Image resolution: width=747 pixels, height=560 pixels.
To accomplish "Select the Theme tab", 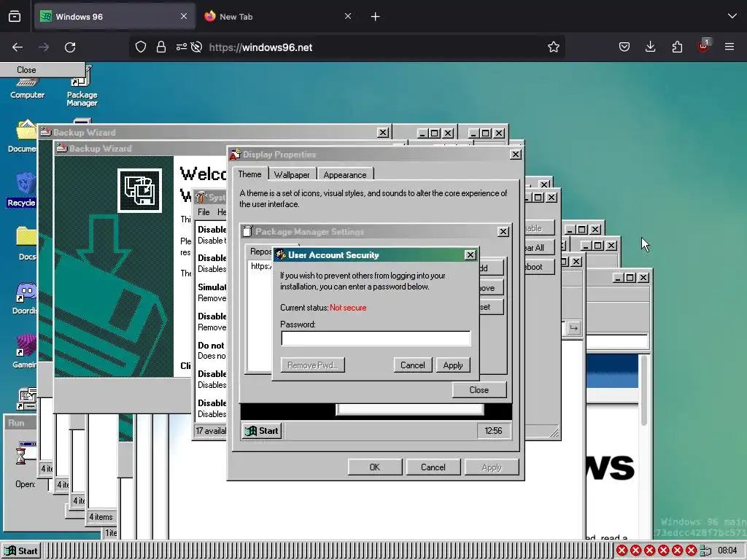I will tap(249, 174).
